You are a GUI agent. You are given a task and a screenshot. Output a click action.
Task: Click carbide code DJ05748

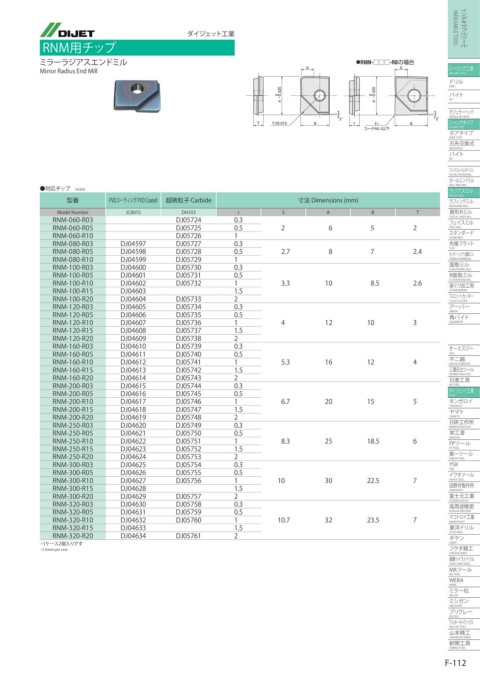point(189,418)
